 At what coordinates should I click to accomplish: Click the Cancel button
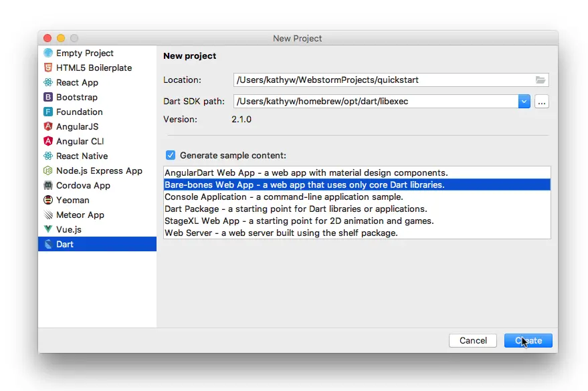(x=472, y=340)
